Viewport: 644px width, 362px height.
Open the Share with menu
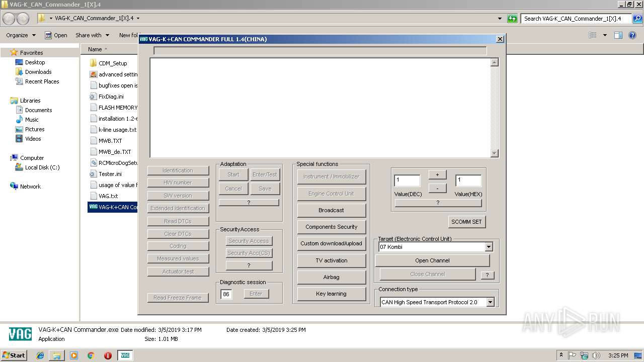click(x=92, y=35)
